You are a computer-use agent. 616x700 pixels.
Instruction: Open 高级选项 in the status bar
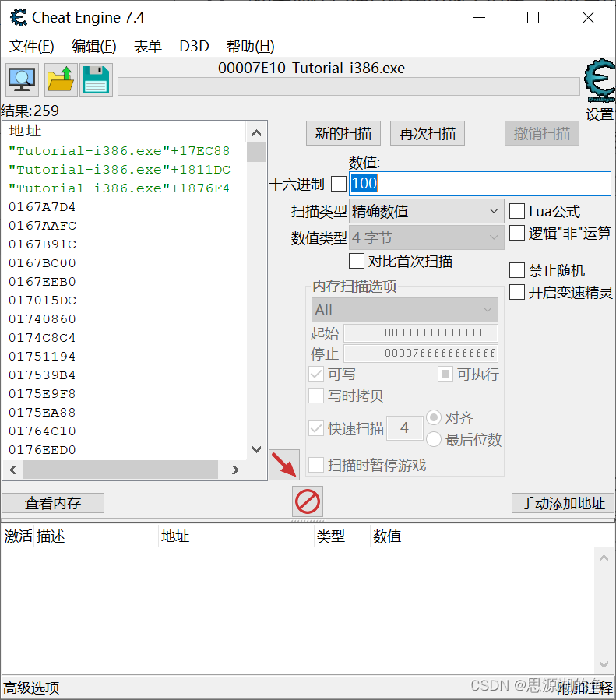(31, 688)
